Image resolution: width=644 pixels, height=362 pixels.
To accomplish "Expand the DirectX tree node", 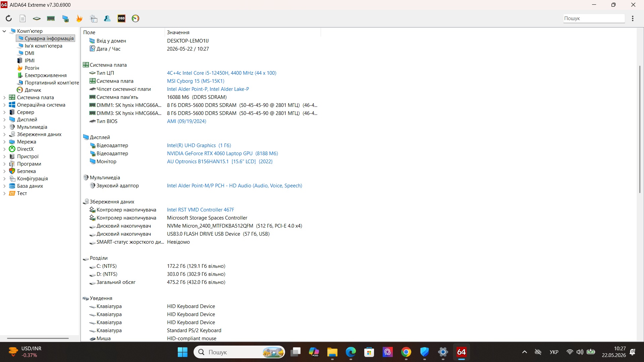I will (4, 149).
